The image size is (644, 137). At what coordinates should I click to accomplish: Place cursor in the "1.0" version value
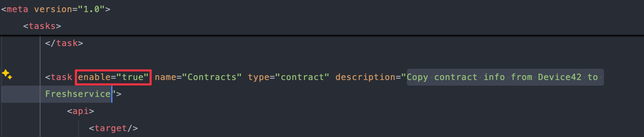coord(91,9)
